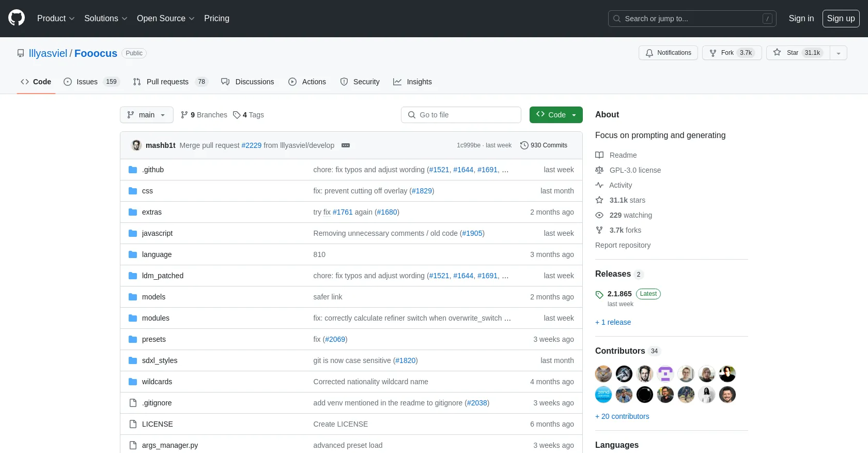Click the Activity pulse icon
The height and width of the screenshot is (453, 868).
pos(599,185)
